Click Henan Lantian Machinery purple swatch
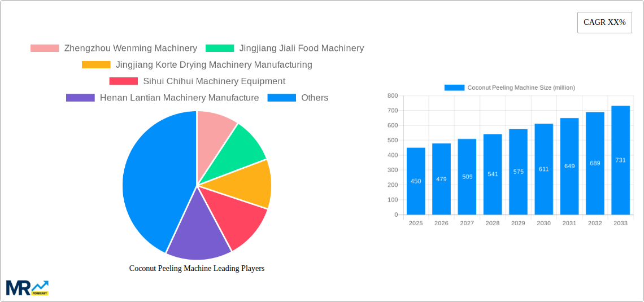 tap(80, 98)
